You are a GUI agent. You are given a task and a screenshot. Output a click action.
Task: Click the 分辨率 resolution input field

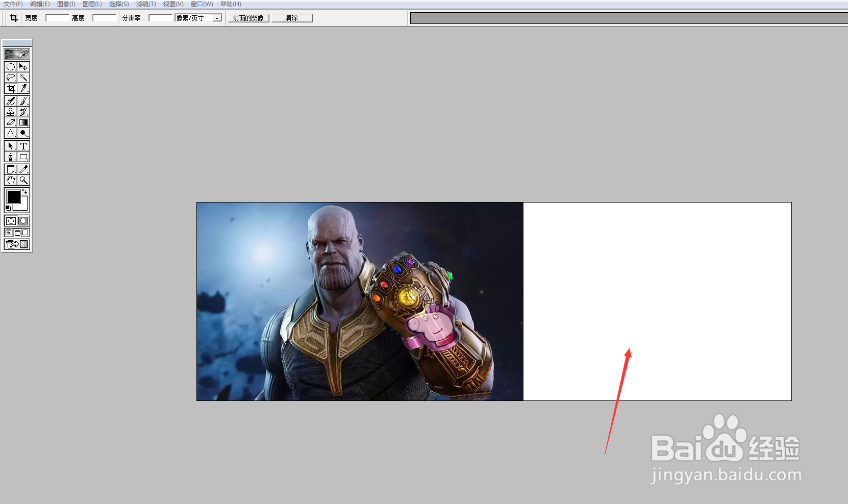coord(161,18)
